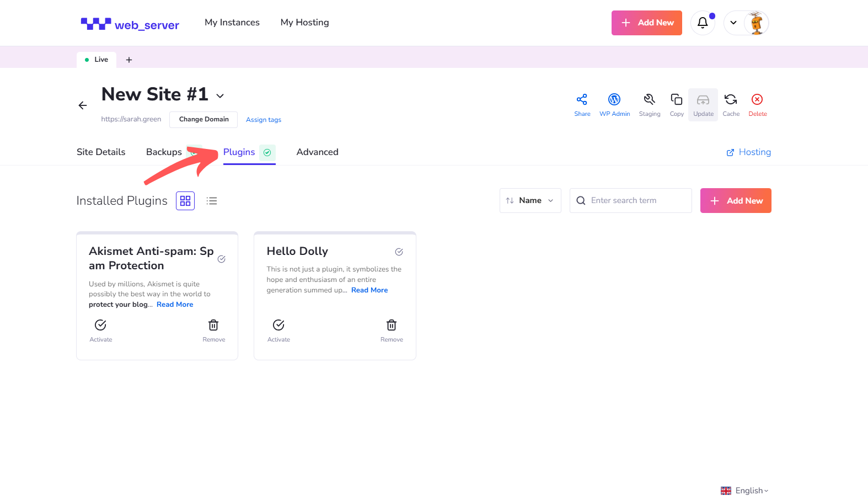The width and height of the screenshot is (868, 501).
Task: Open the notifications bell
Action: pos(703,23)
